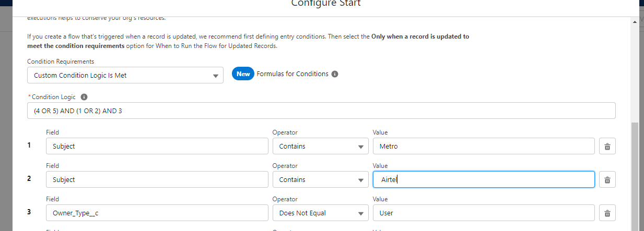Click the User value field
The image size is (644, 231).
[483, 213]
